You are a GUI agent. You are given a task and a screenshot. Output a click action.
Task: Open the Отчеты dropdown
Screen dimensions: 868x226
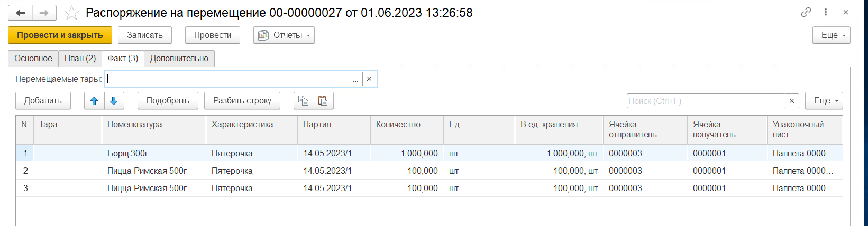coord(284,35)
